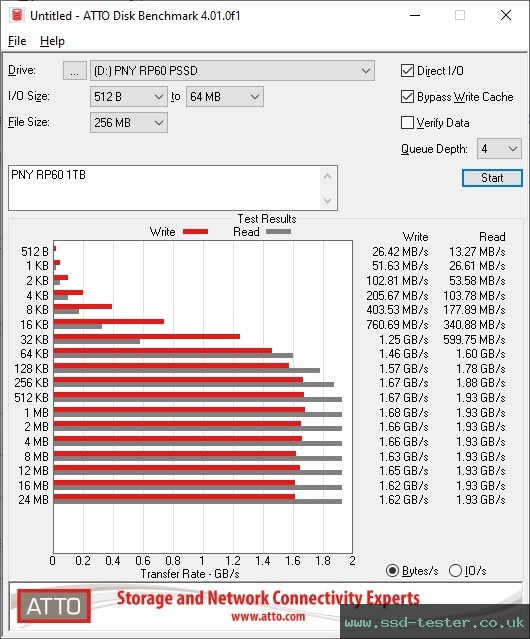This screenshot has width=530, height=639.
Task: Click the Test Results heading
Action: click(267, 219)
